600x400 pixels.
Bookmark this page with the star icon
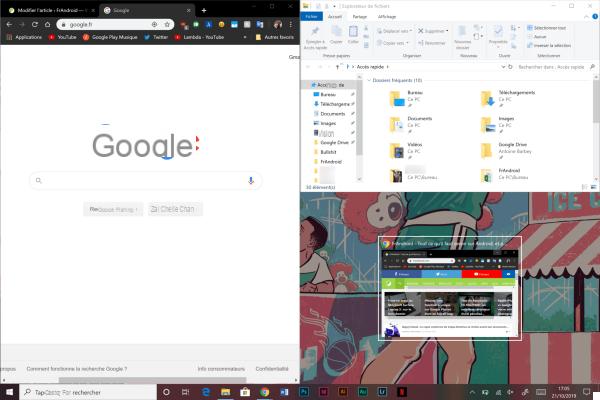click(167, 24)
